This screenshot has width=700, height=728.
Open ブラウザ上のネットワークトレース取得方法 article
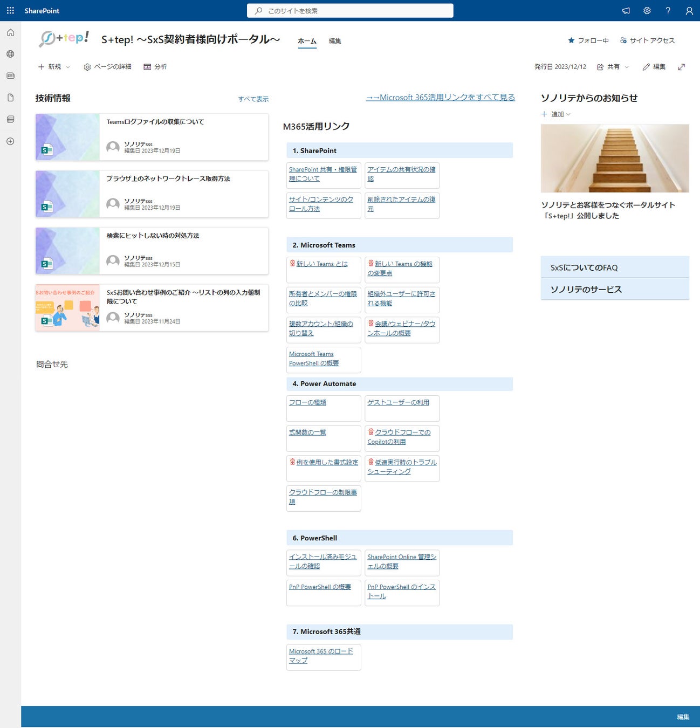point(168,178)
